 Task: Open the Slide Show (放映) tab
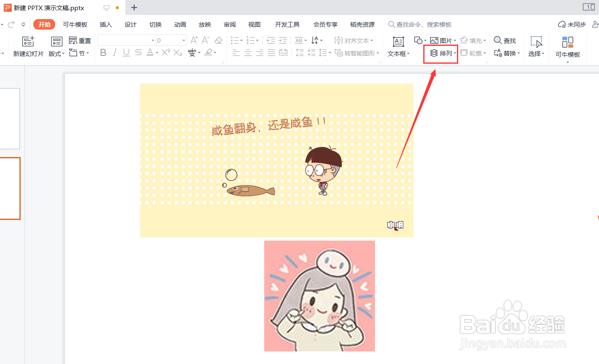pyautogui.click(x=205, y=25)
